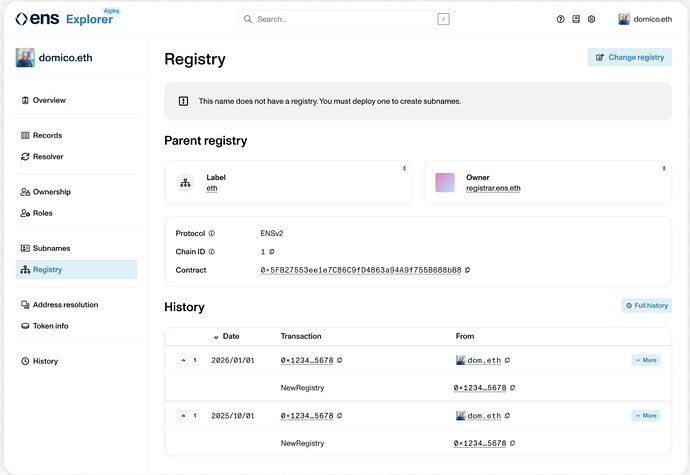
Task: Open the settings gear icon in header
Action: pos(591,19)
